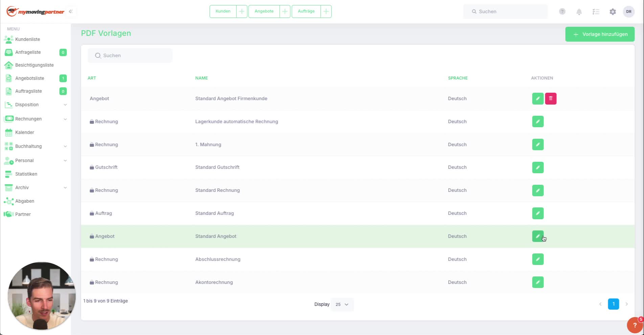The height and width of the screenshot is (335, 644).
Task: Open the orange help chat bubble
Action: point(635,325)
